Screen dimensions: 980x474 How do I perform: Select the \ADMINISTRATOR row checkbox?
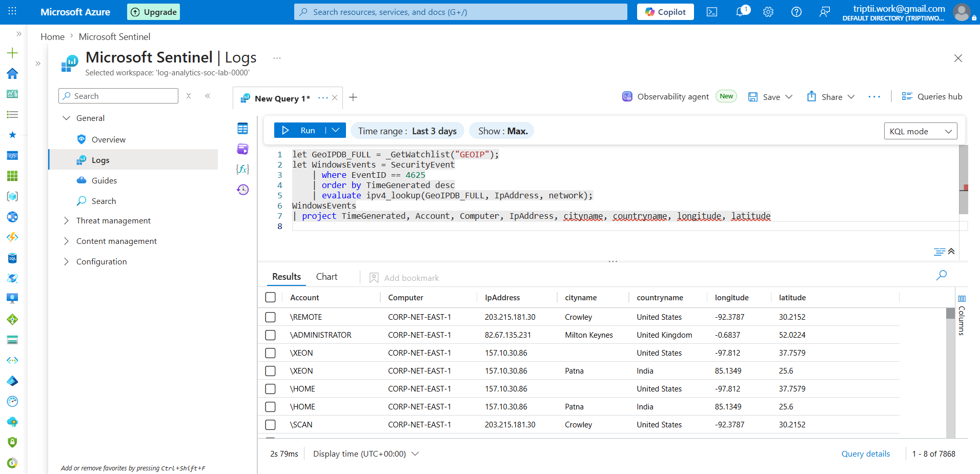271,335
